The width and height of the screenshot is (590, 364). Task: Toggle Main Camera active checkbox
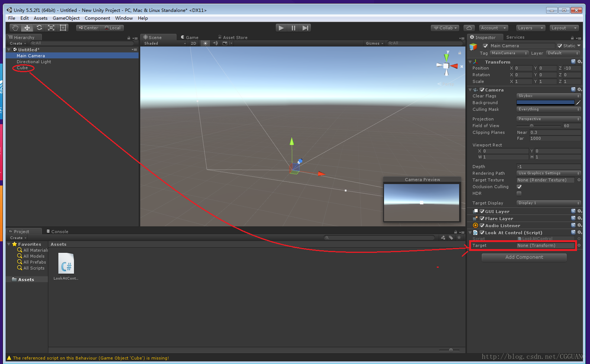pyautogui.click(x=485, y=46)
